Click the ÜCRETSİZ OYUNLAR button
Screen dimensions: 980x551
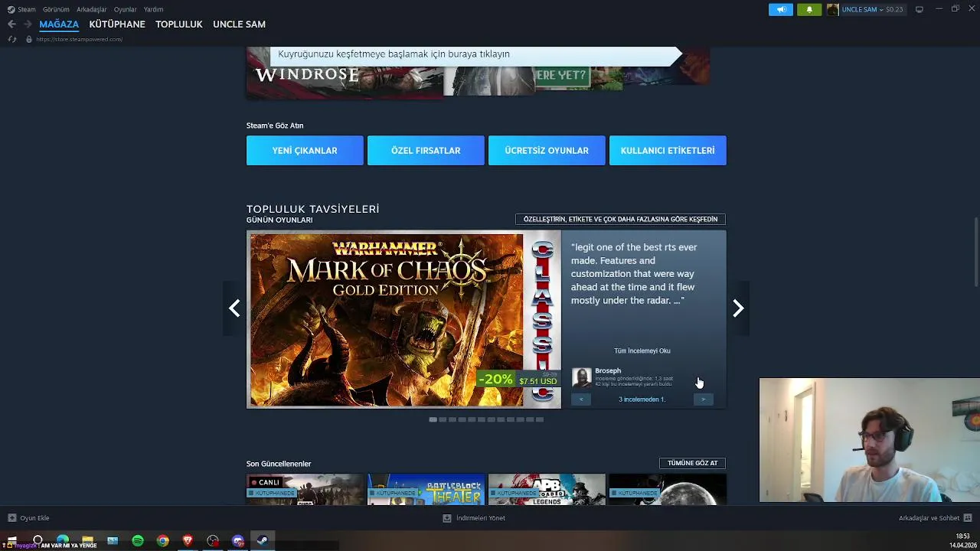[x=547, y=151]
